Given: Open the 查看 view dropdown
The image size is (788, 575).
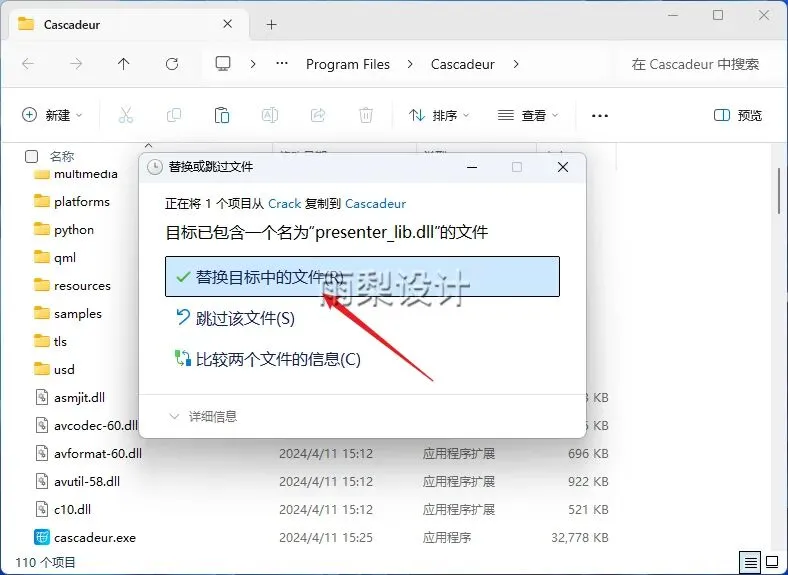Looking at the screenshot, I should tap(528, 115).
